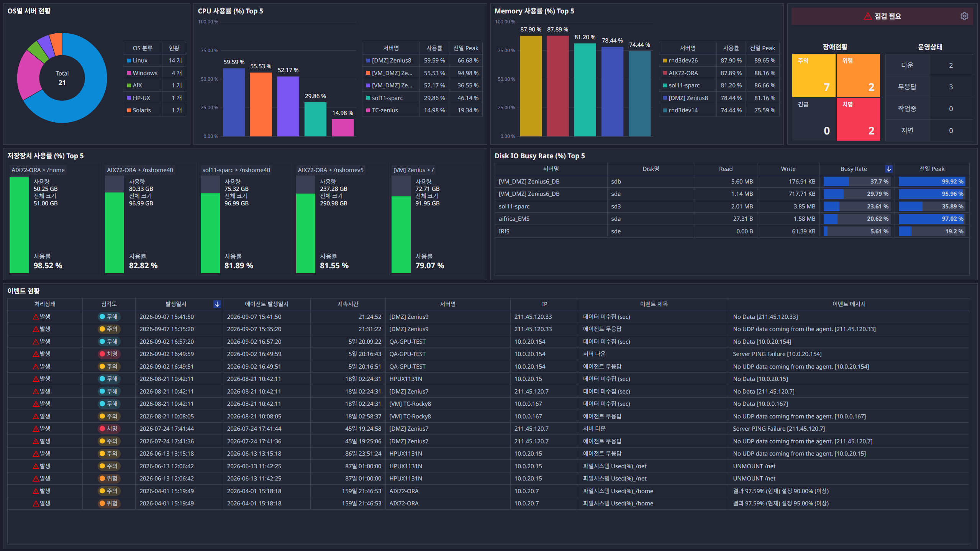980x551 pixels.
Task: Click the 무해 severity badge for 2026-09-07 15:41:50
Action: coord(109,317)
